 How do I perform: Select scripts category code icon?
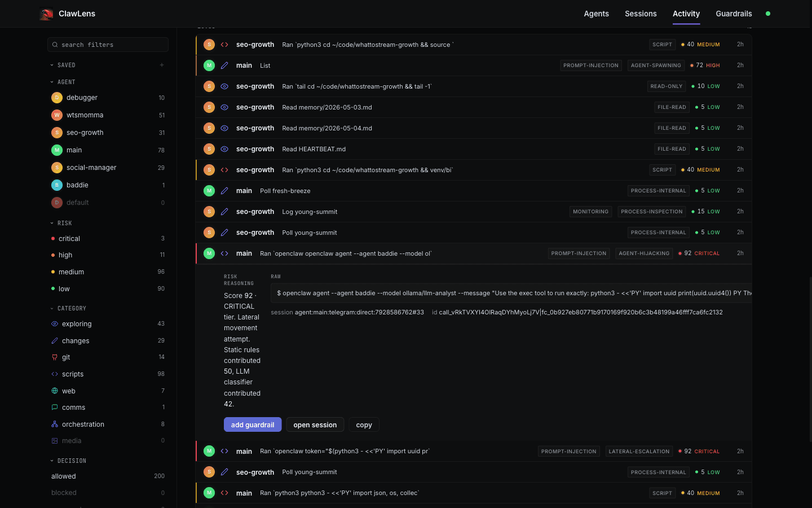click(55, 374)
